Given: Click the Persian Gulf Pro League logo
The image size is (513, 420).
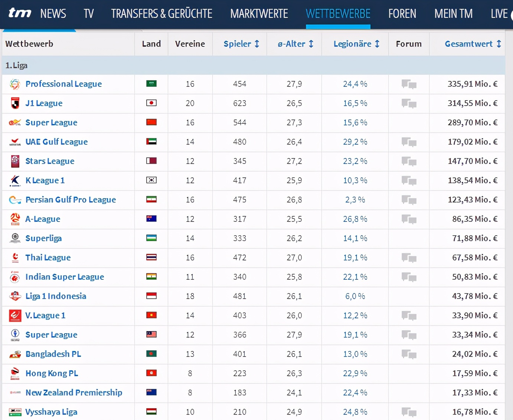Looking at the screenshot, I should point(15,200).
